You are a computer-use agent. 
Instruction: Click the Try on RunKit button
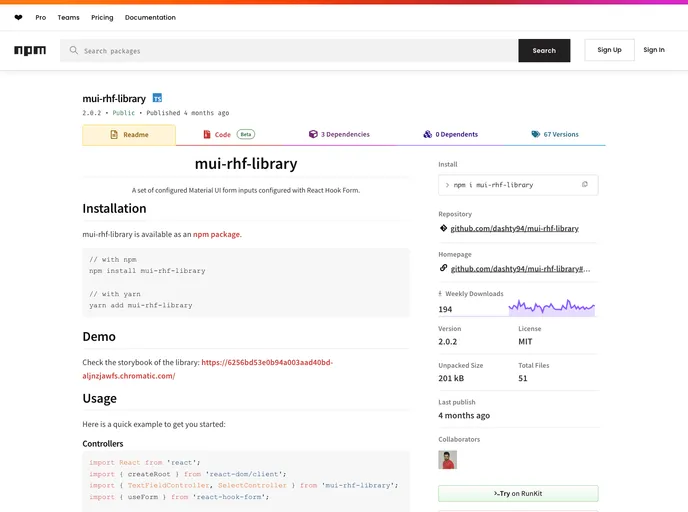(518, 494)
